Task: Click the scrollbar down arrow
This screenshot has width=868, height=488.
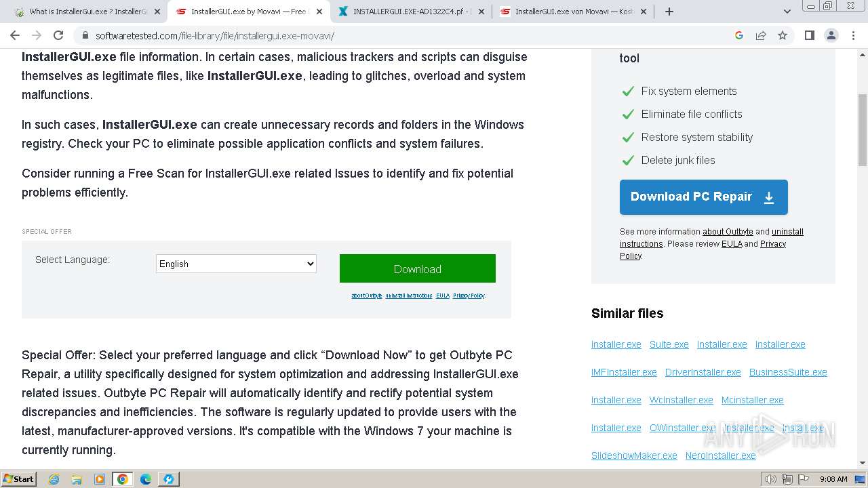Action: [x=863, y=464]
